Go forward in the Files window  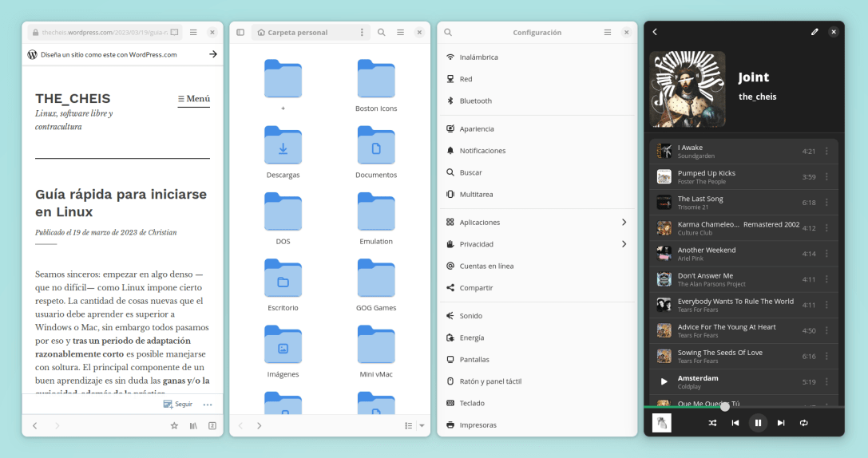pyautogui.click(x=259, y=425)
